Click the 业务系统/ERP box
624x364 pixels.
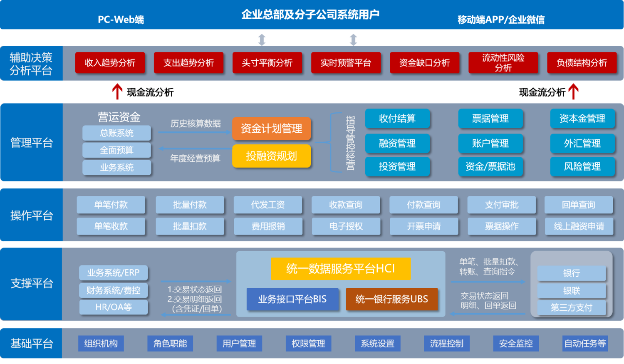(x=113, y=273)
